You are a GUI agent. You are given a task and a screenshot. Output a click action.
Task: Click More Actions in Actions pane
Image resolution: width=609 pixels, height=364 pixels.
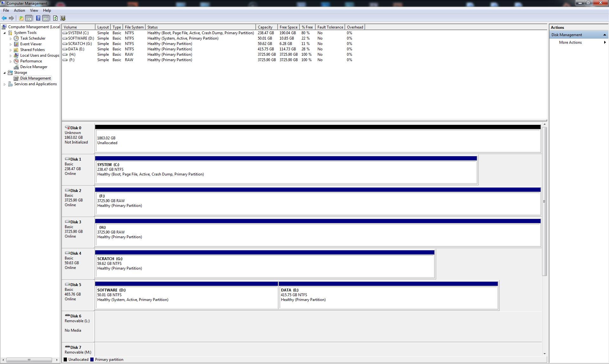[570, 42]
